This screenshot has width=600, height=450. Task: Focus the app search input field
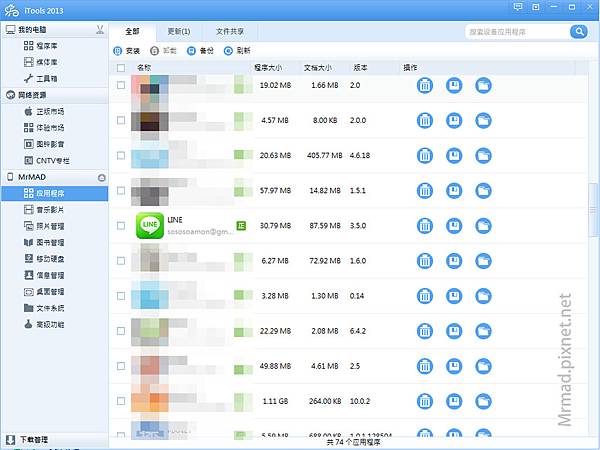(518, 32)
